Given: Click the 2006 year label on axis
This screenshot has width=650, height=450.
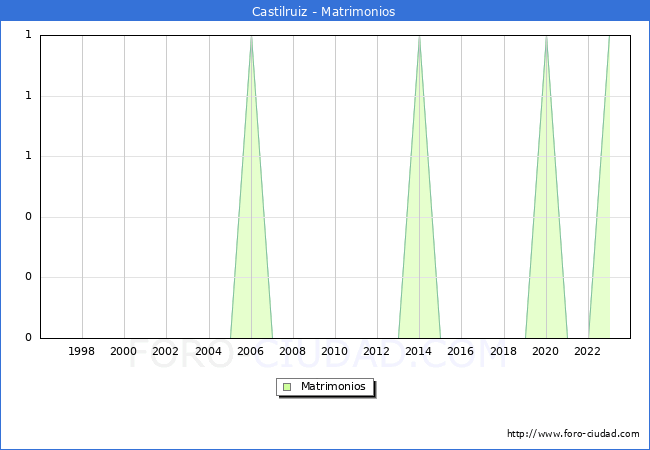Looking at the screenshot, I should click(x=250, y=351).
